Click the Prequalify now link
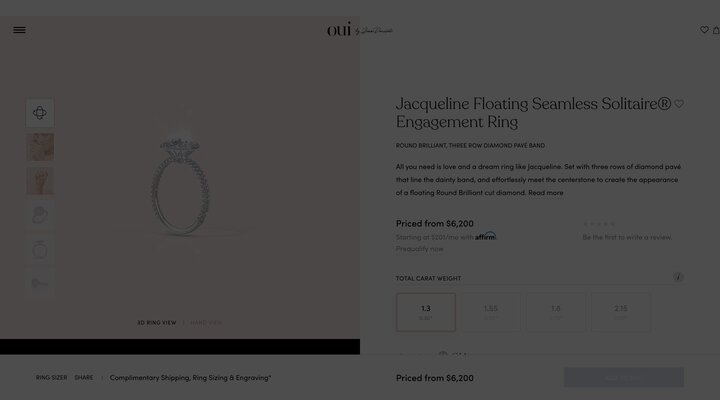Viewport: 720px width, 400px height. [x=420, y=249]
